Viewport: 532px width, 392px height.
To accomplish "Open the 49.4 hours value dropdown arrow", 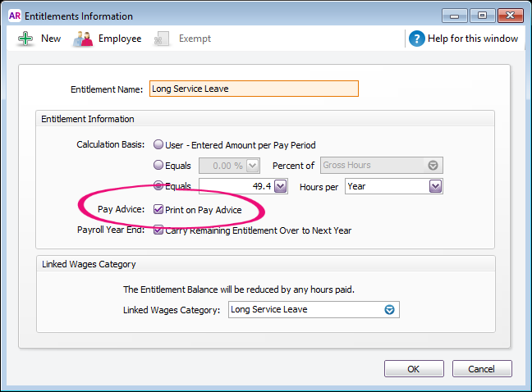I will [x=280, y=186].
